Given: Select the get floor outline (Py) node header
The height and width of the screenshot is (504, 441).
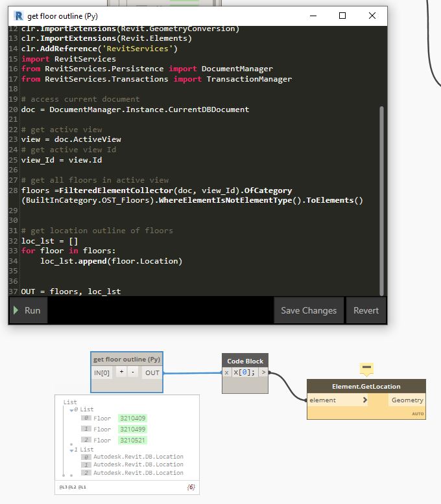Looking at the screenshot, I should pyautogui.click(x=127, y=360).
